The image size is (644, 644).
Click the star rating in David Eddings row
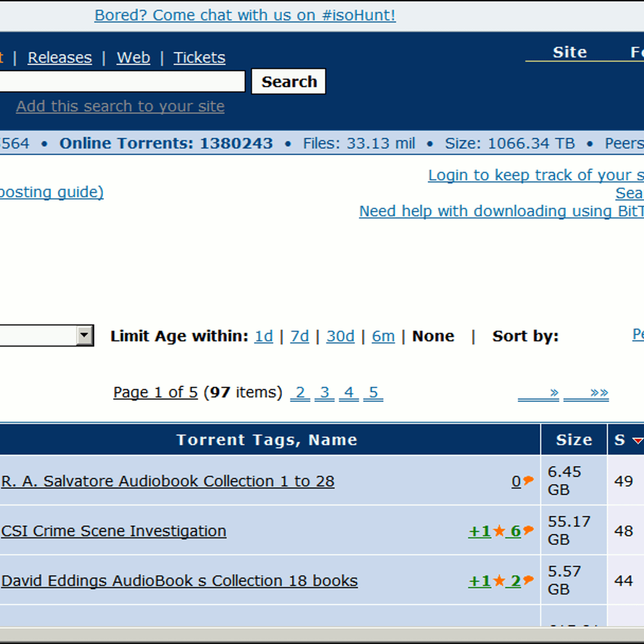pos(500,581)
